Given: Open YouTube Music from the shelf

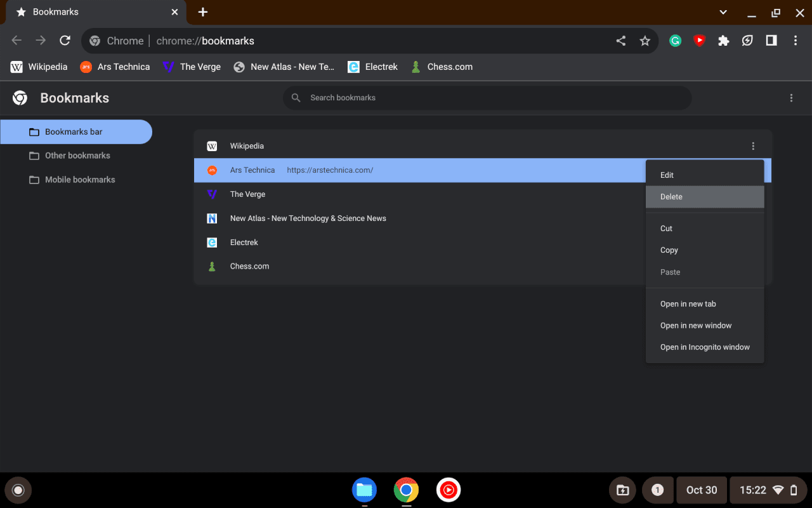Looking at the screenshot, I should 449,490.
